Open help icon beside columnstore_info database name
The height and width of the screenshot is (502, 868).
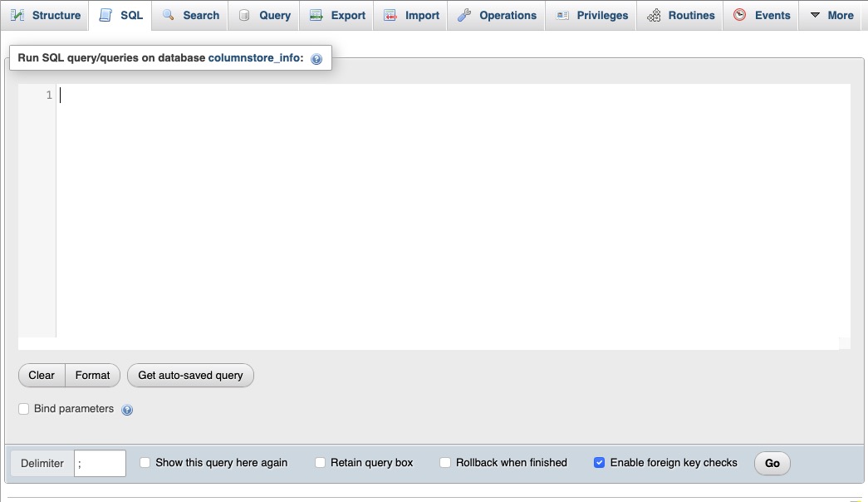click(315, 58)
